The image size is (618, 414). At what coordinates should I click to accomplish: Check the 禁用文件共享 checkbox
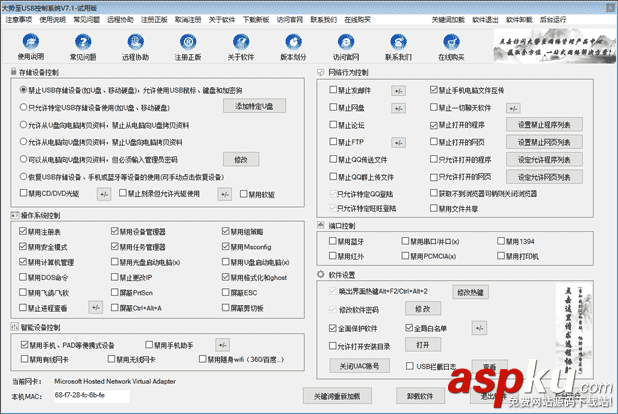click(434, 208)
